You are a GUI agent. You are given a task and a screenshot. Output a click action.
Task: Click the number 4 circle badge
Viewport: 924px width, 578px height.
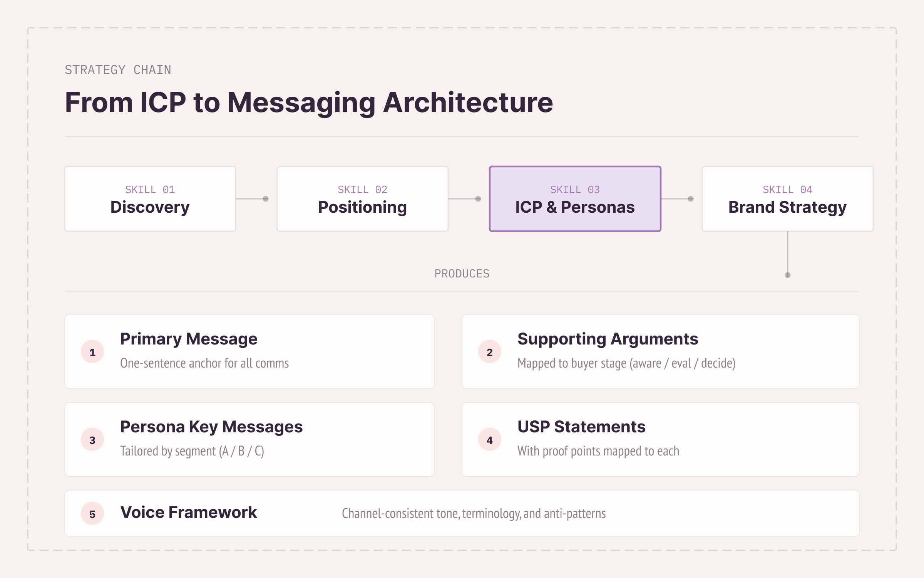[x=489, y=440]
